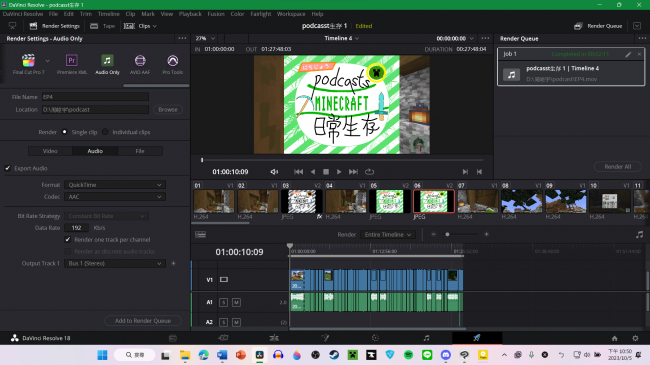Open Render range Entire Timeline dropdown
650x365 pixels.
coord(388,235)
